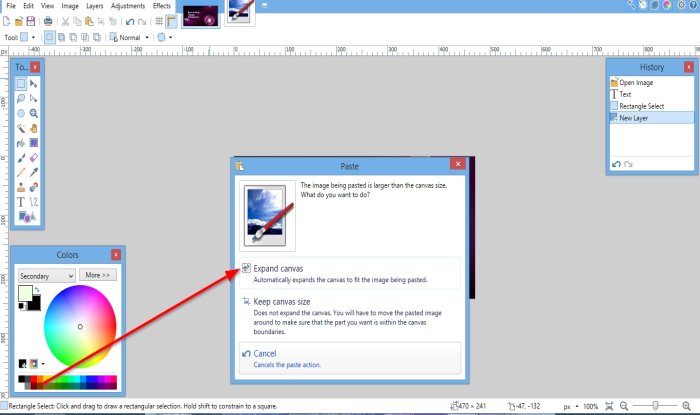This screenshot has width=700, height=415.
Task: Click the Paste clipboard toolbar icon
Action: (89, 21)
